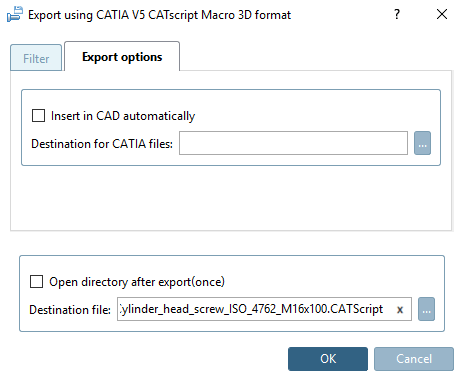Click the "Destination for CATIA files:" label
Viewport: 464px width, 381px height.
[102, 144]
